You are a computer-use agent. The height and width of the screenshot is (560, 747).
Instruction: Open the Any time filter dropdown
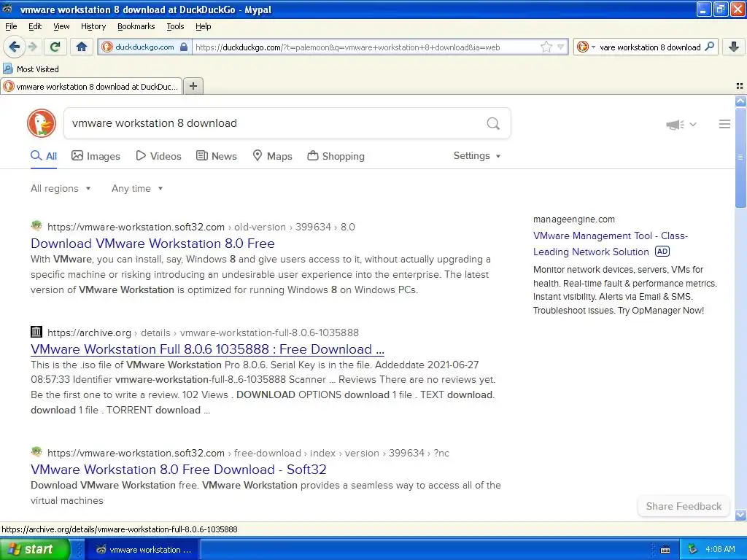[137, 189]
